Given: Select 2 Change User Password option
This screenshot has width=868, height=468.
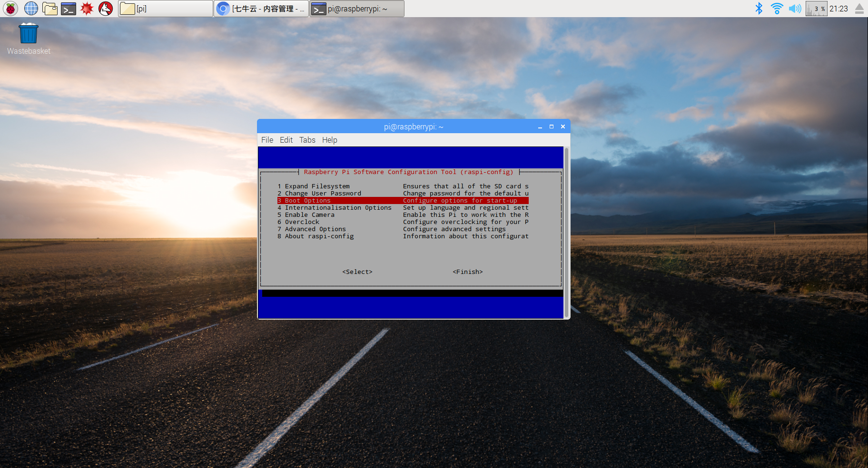Looking at the screenshot, I should click(403, 194).
